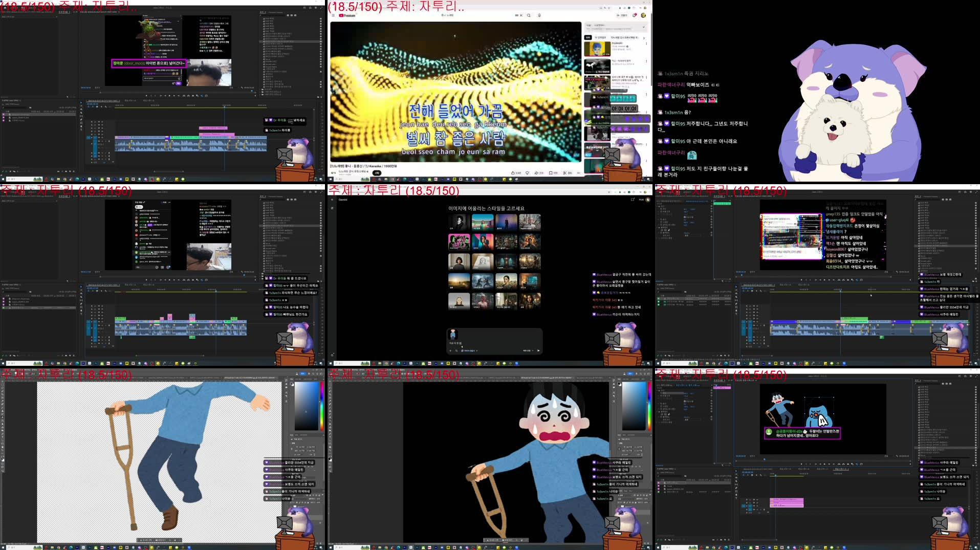Click the YouTube voice search microphone icon
980x550 pixels.
coord(539,15)
